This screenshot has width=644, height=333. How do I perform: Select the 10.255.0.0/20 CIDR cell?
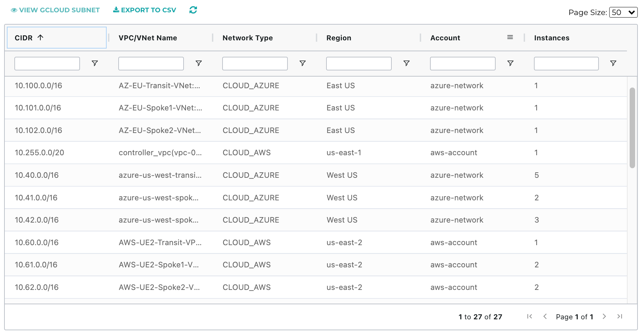tap(39, 152)
